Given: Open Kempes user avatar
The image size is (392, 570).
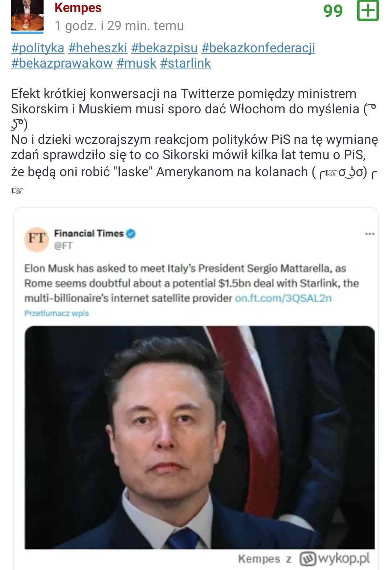Looking at the screenshot, I should tap(27, 15).
